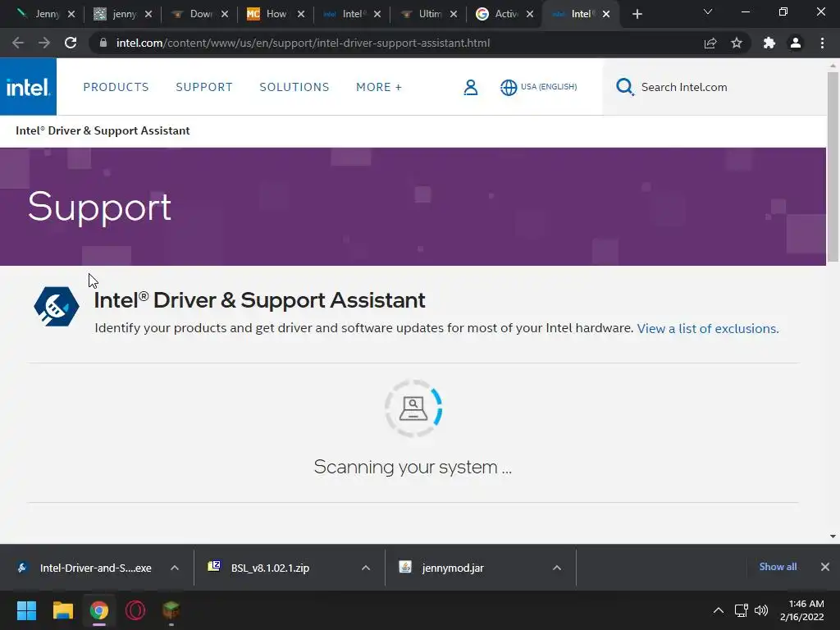Image resolution: width=840 pixels, height=630 pixels.
Task: Close the active Intel tab
Action: tap(606, 14)
